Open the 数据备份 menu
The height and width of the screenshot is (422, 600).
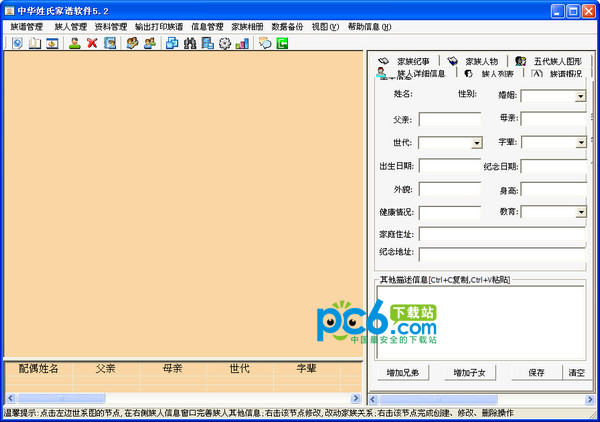287,27
